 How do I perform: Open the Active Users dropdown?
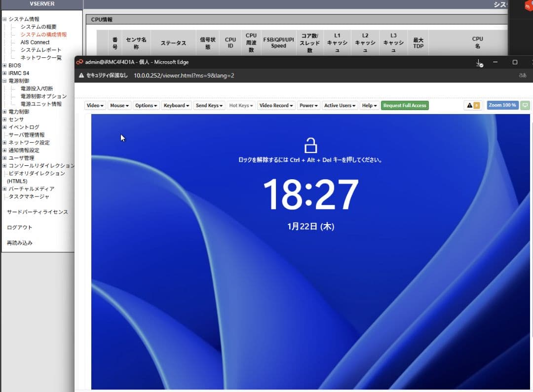[x=340, y=105]
